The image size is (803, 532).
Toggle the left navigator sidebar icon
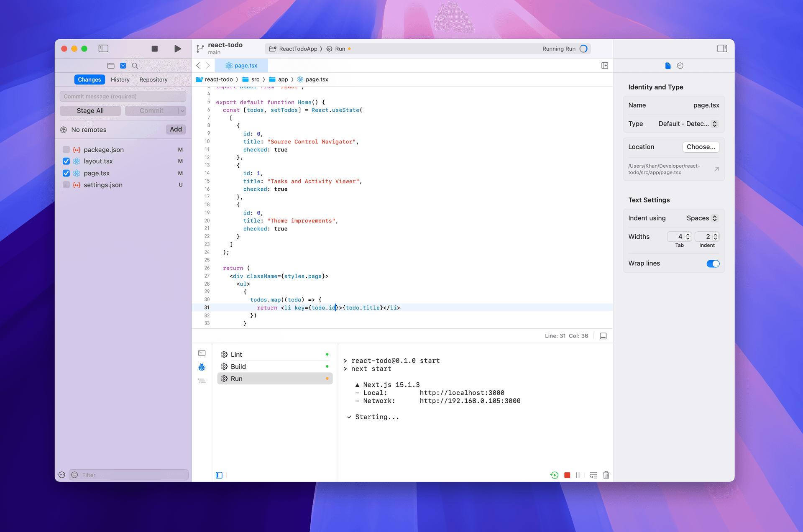(103, 49)
